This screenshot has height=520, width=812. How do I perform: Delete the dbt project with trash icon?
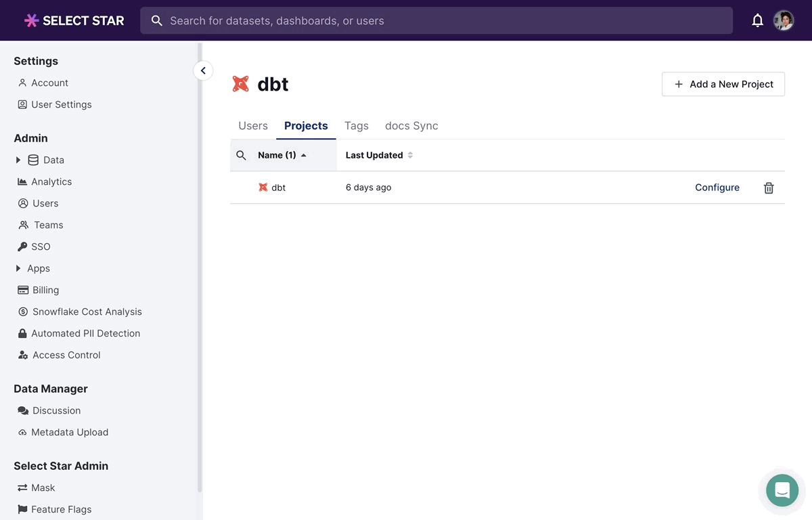click(x=769, y=188)
